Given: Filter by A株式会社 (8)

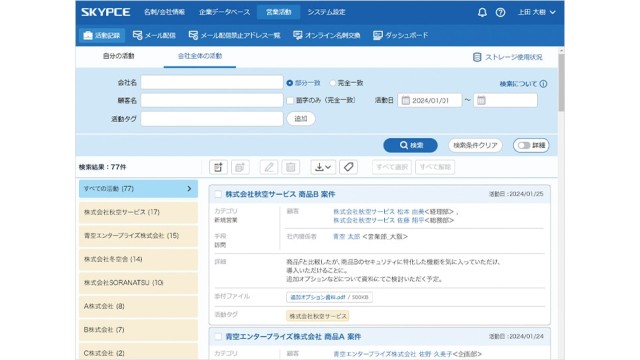Looking at the screenshot, I should point(138,306).
